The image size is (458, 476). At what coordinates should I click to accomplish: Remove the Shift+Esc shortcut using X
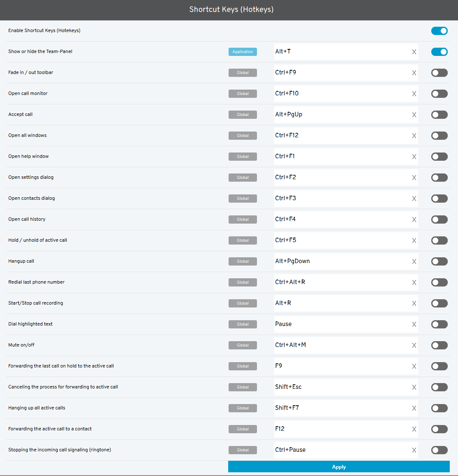point(414,387)
